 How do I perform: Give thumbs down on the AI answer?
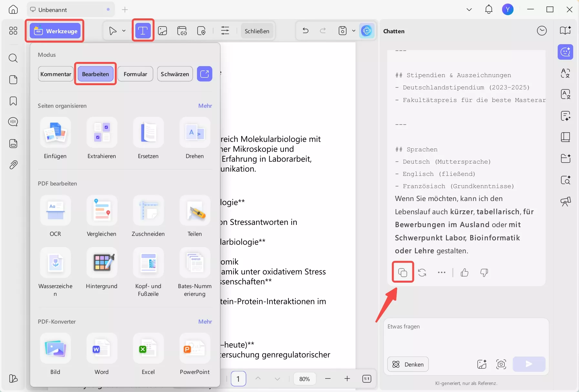[x=484, y=273]
